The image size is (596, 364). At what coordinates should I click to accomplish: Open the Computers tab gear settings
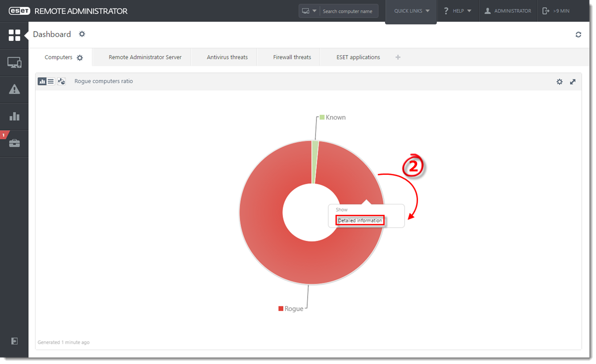click(80, 58)
